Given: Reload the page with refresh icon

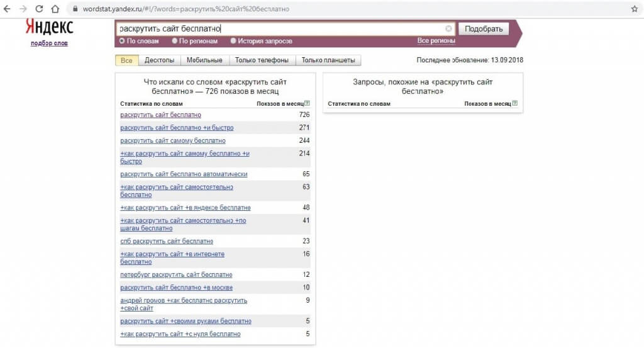Looking at the screenshot, I should [x=39, y=9].
